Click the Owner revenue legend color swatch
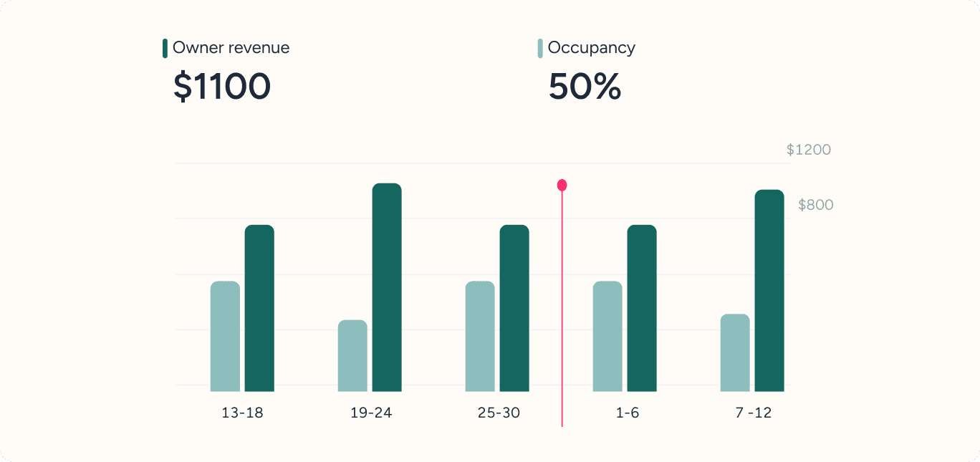 click(165, 49)
